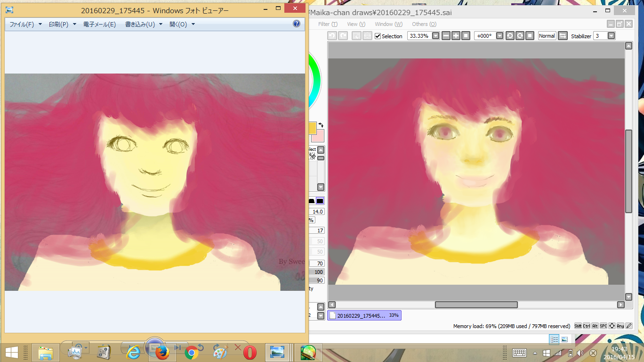Toggle the Ctrl modifier key indicator
The image size is (644, 362).
tap(587, 326)
